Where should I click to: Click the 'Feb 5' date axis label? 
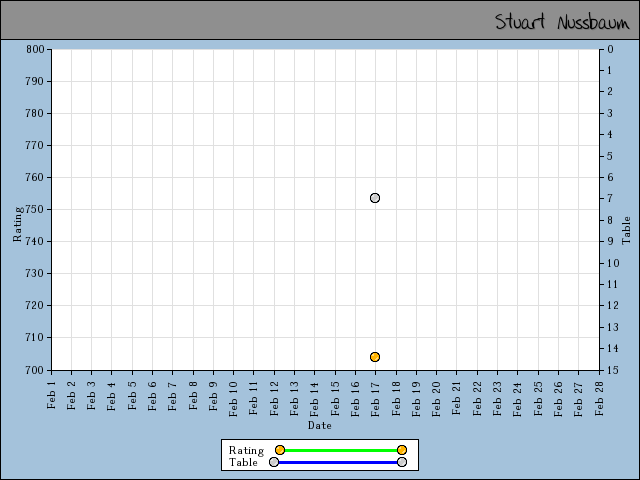click(132, 396)
